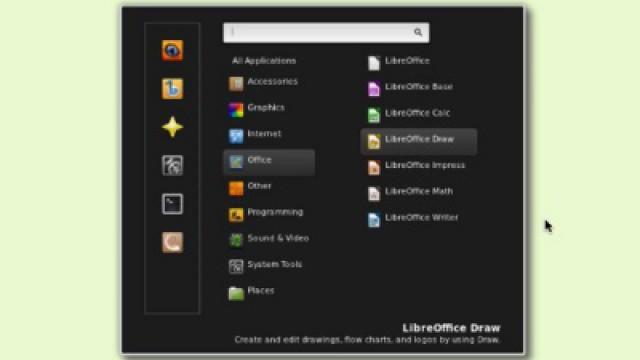Focus the menu search field
Viewport: 640px width, 360px height.
[326, 33]
